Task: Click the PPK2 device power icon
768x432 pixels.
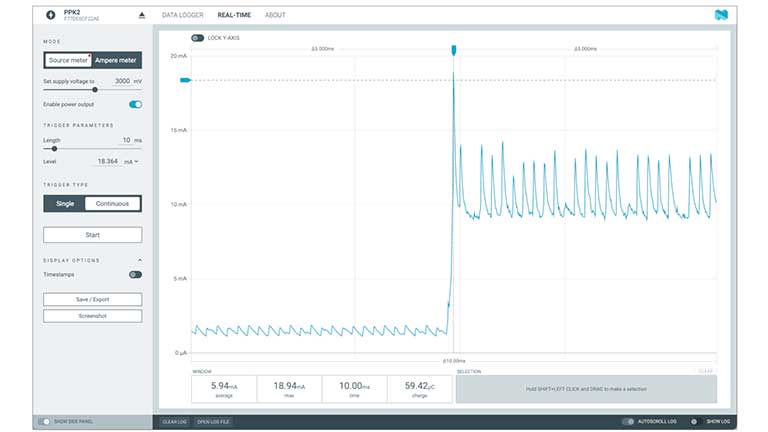Action: click(50, 15)
